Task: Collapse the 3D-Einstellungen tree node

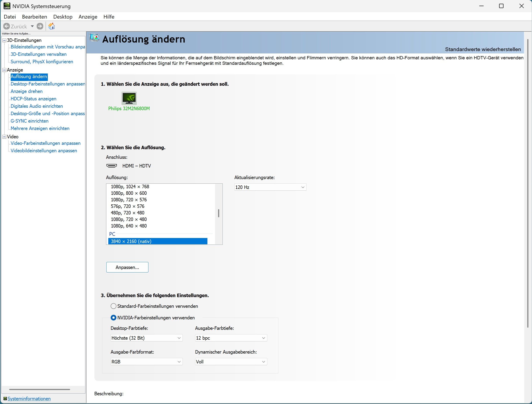Action: [4, 40]
